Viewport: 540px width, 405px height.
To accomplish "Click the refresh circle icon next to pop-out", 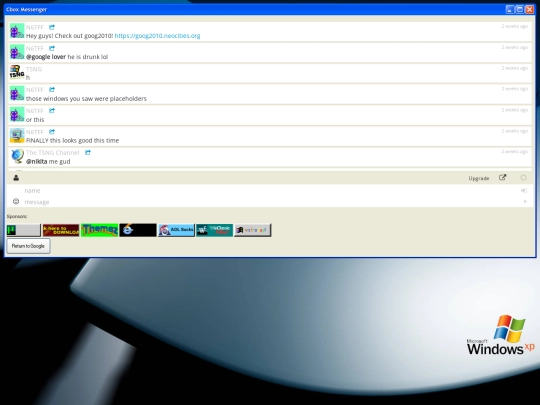I will 523,178.
